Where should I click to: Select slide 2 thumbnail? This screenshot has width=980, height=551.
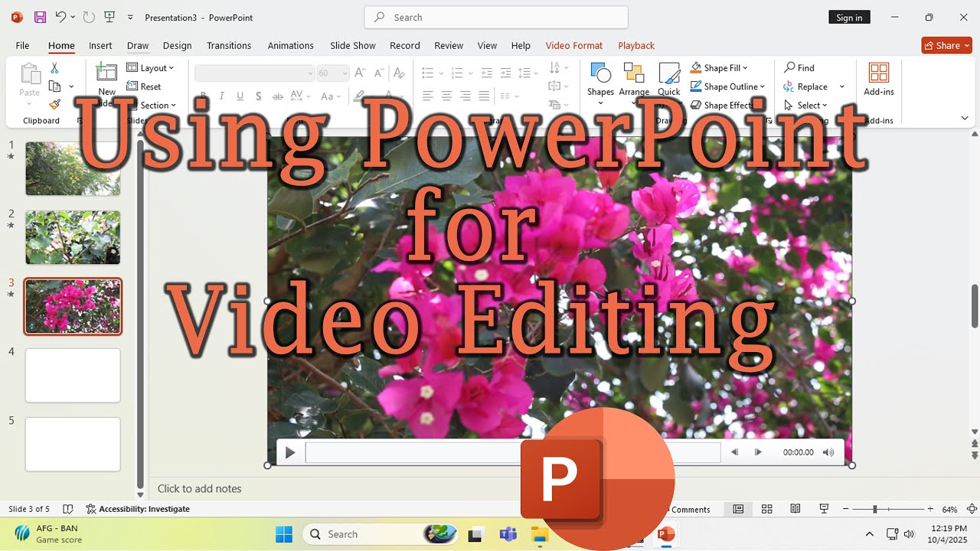tap(73, 237)
